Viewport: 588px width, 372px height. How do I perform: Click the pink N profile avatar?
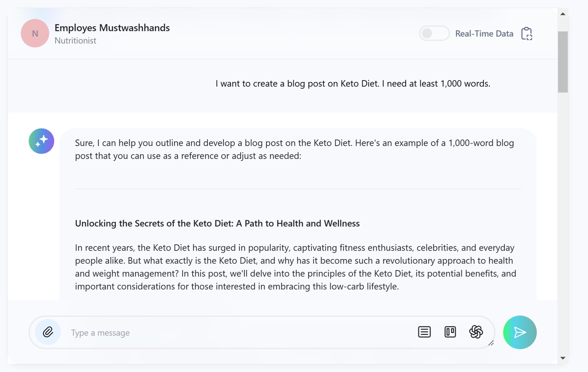(x=35, y=33)
